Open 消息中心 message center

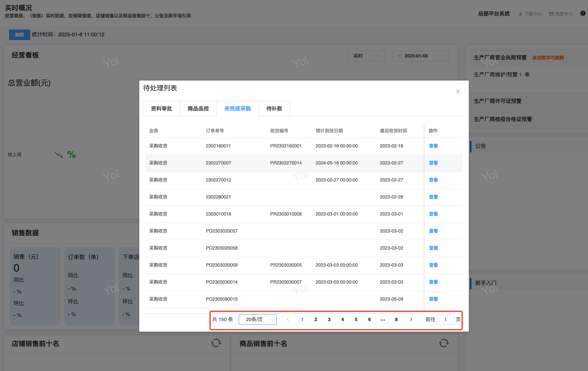point(561,14)
